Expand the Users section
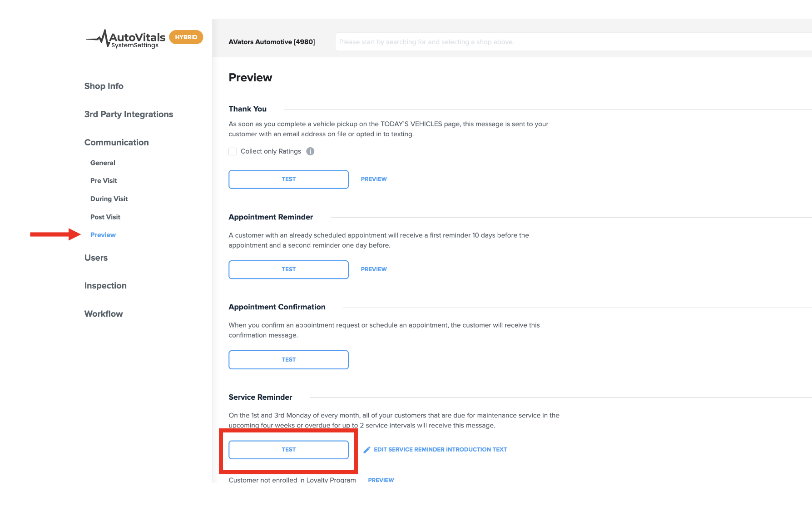The height and width of the screenshot is (517, 812). pos(96,258)
